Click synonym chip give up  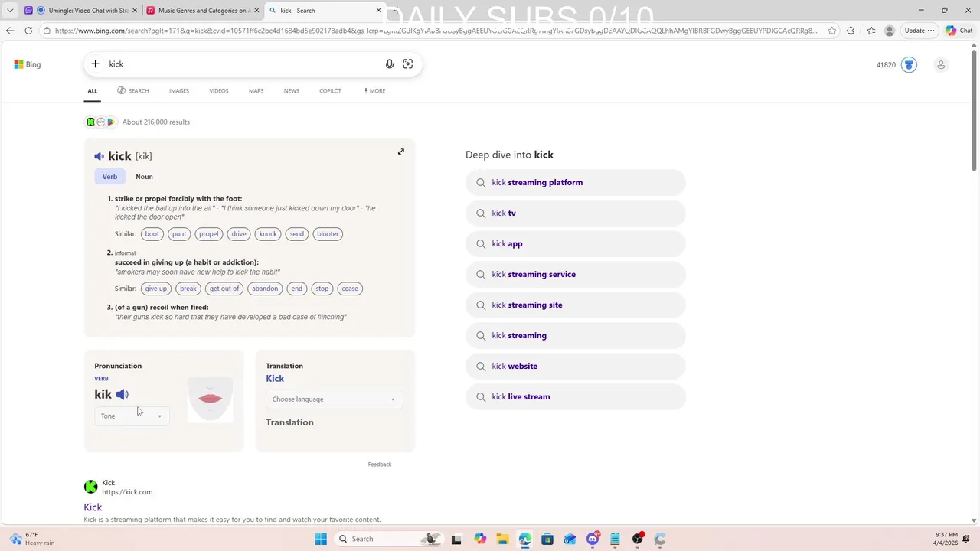click(155, 289)
